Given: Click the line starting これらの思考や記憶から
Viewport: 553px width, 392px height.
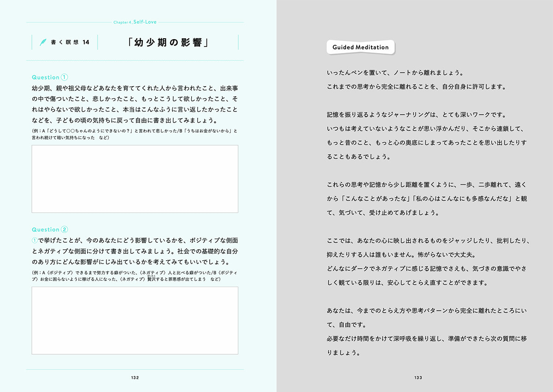Looking at the screenshot, I should point(426,184).
